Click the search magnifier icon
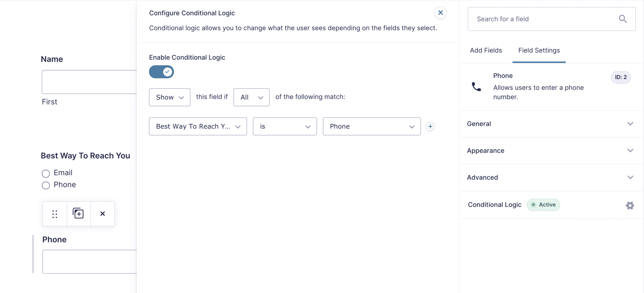 click(623, 19)
